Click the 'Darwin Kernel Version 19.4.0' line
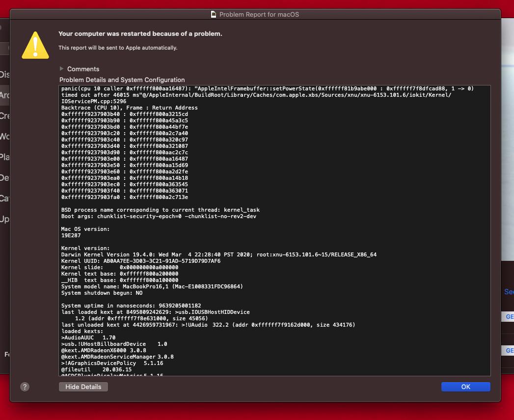Screen dimensions: 514x420 click(x=219, y=254)
